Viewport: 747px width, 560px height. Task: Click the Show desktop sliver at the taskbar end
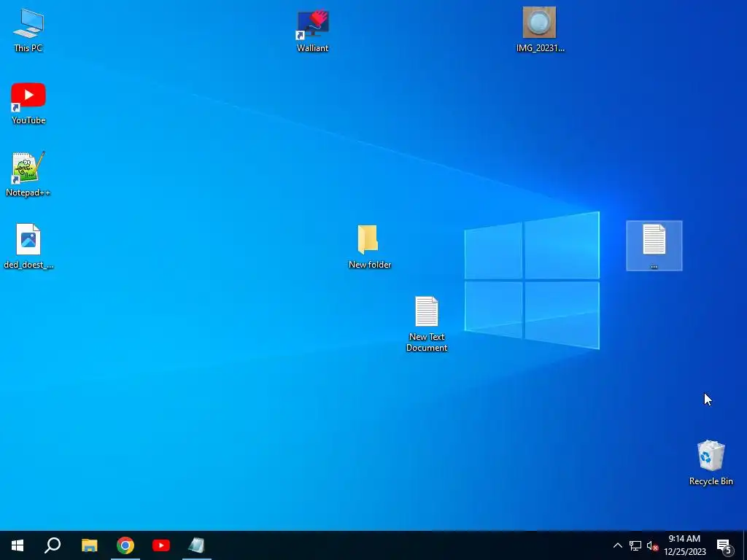click(744, 545)
